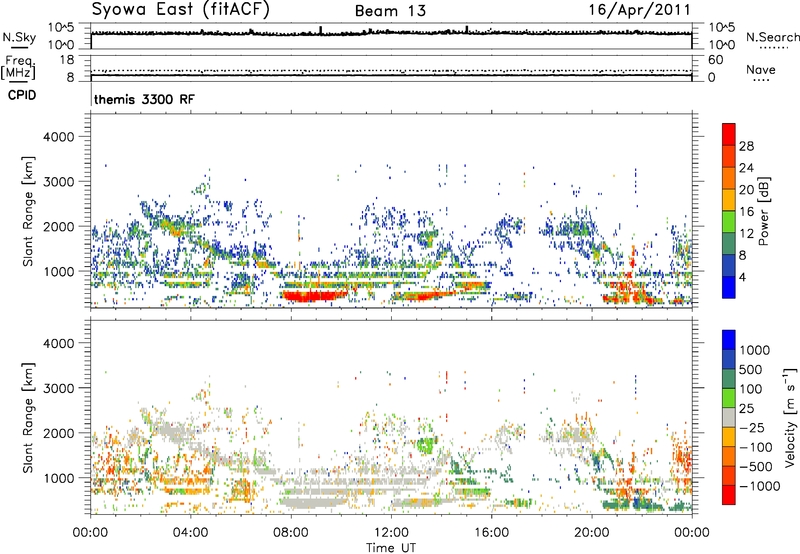Click the "-25" label on velocity colorbar
This screenshot has width=800, height=554.
click(x=751, y=428)
